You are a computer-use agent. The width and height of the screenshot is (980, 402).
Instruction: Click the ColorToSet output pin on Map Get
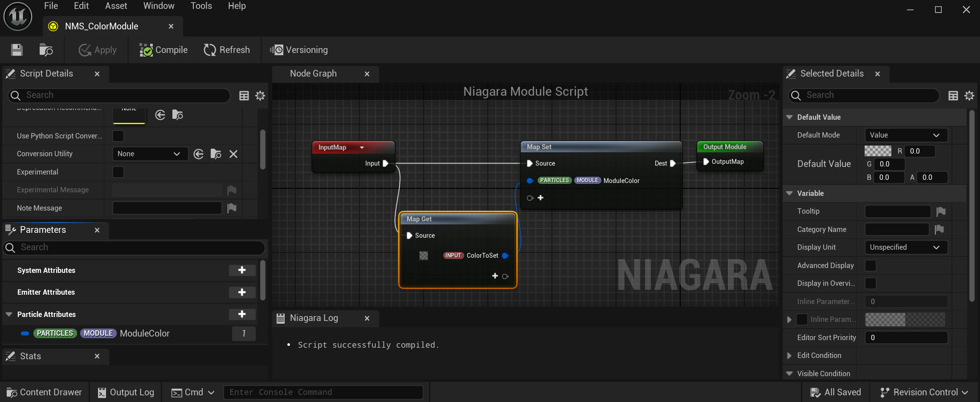click(505, 256)
